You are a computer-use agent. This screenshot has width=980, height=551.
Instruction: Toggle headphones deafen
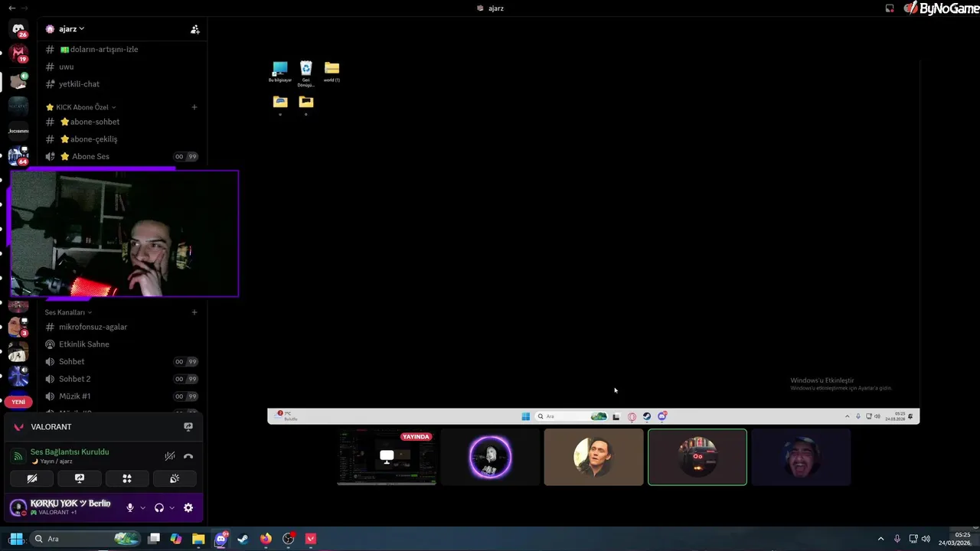159,507
